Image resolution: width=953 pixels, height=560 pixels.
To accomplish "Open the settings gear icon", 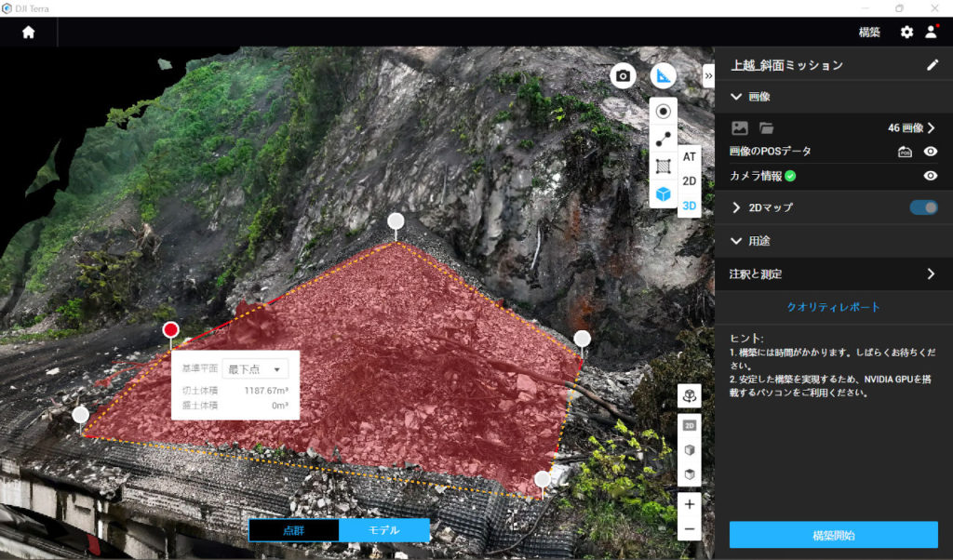I will (906, 31).
